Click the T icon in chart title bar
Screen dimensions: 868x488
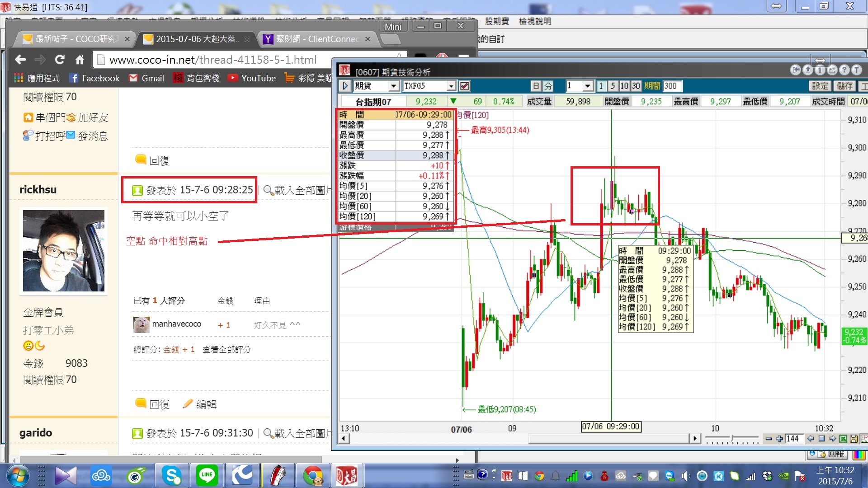pyautogui.click(x=856, y=70)
